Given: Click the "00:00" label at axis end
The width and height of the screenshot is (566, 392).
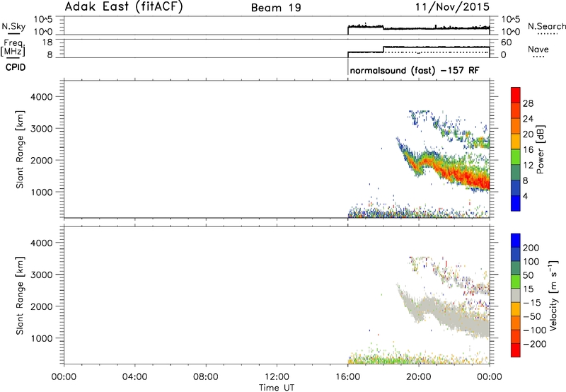Looking at the screenshot, I should (x=490, y=377).
